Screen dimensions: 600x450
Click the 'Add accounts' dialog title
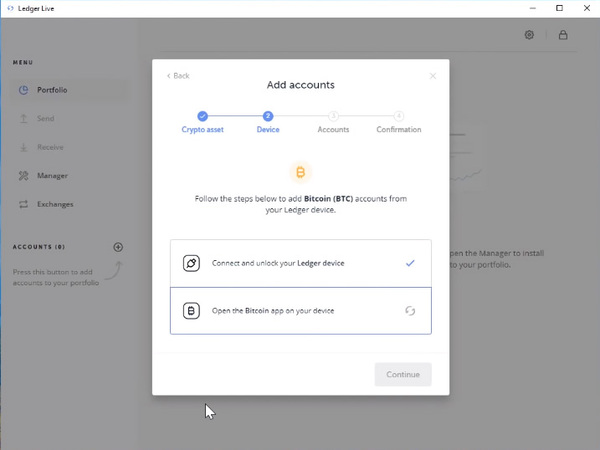coord(301,85)
